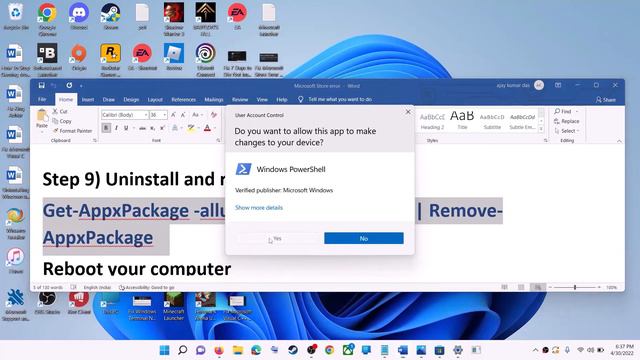640x360 pixels.
Task: Open the Recycle Bin desktop icon
Action: 16,17
